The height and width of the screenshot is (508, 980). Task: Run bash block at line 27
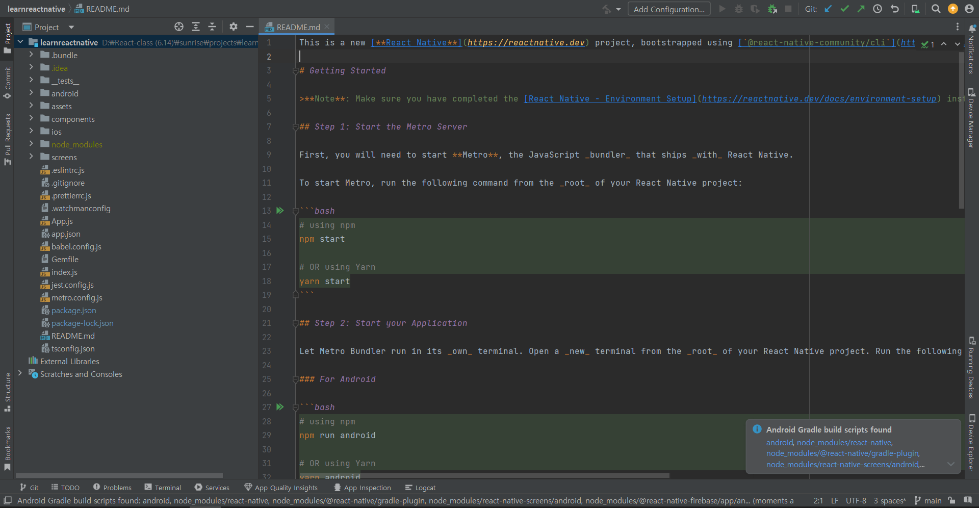coord(280,407)
